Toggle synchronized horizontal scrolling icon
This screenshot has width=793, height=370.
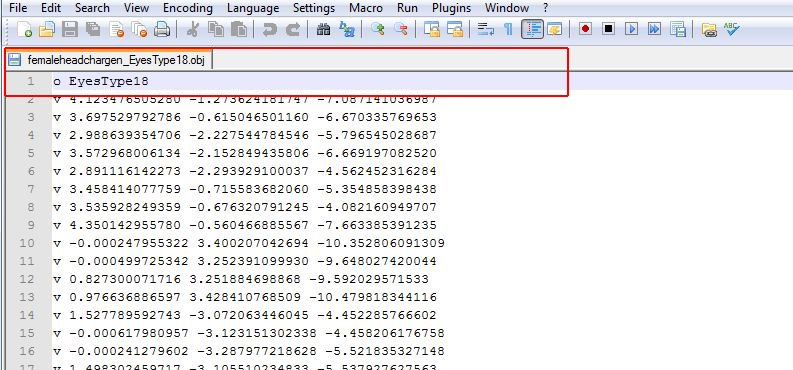pyautogui.click(x=455, y=29)
